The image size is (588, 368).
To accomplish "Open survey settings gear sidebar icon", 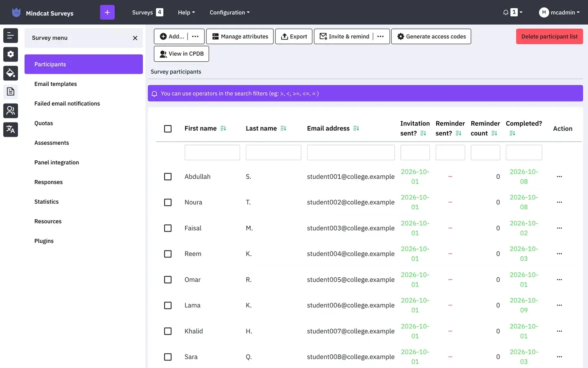I will (x=11, y=54).
